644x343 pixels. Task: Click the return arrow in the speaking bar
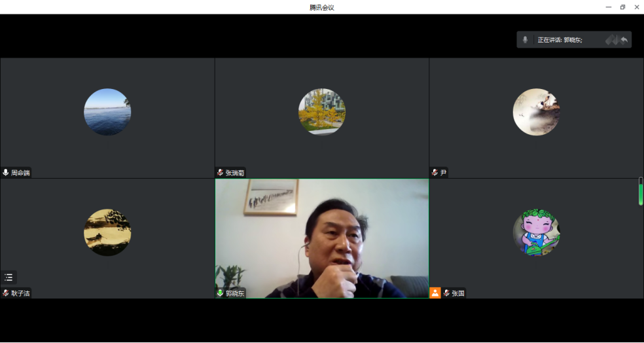[624, 40]
